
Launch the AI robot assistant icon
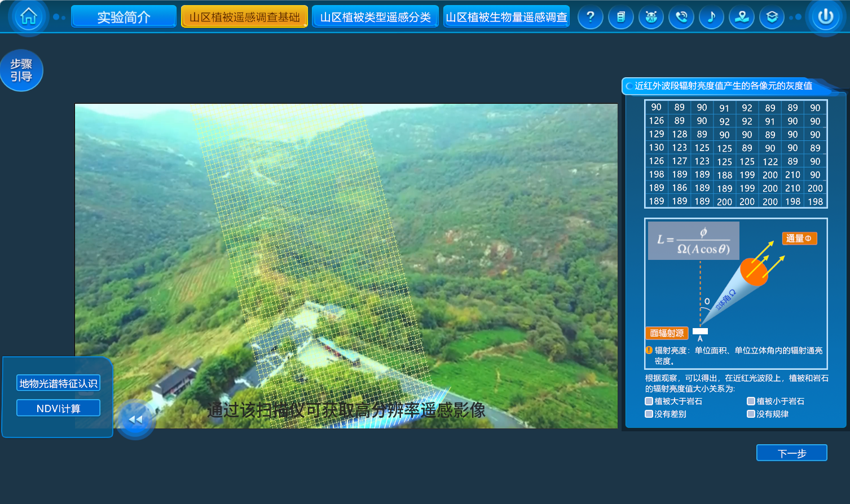(651, 17)
